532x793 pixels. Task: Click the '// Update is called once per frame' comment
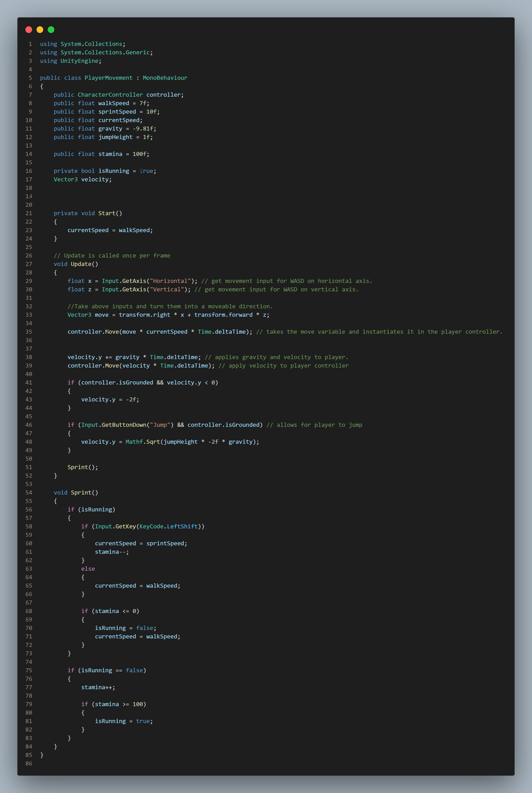point(112,256)
